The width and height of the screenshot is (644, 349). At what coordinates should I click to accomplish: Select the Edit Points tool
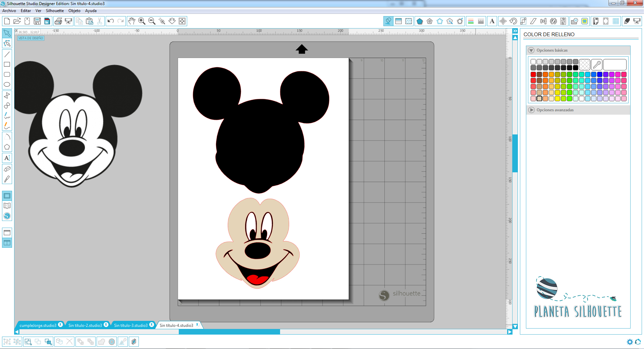tap(7, 44)
